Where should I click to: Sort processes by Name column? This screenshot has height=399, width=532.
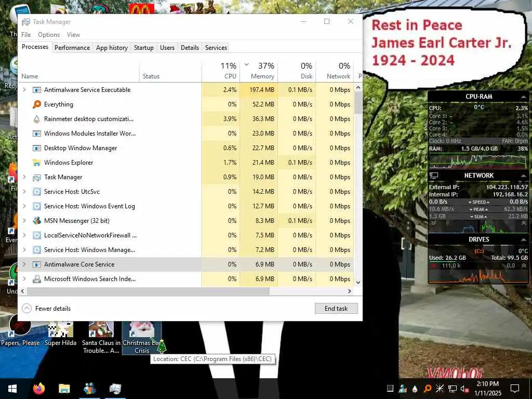tap(78, 71)
